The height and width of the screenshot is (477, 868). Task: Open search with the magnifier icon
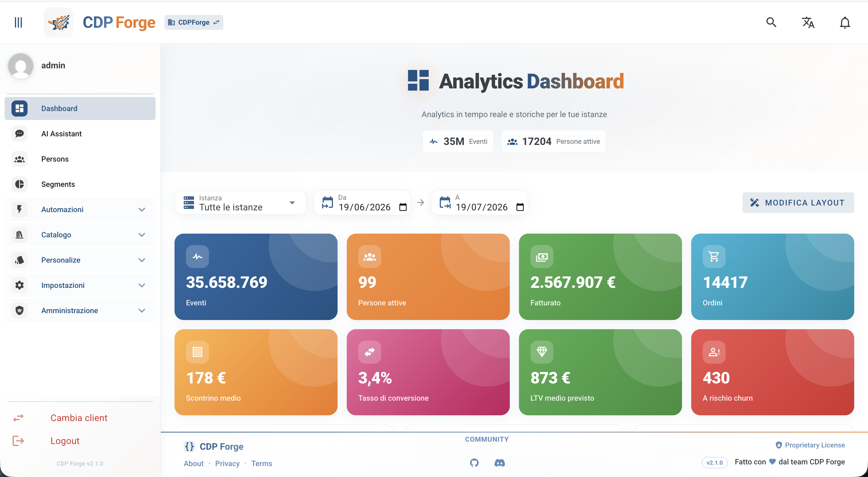(x=771, y=22)
